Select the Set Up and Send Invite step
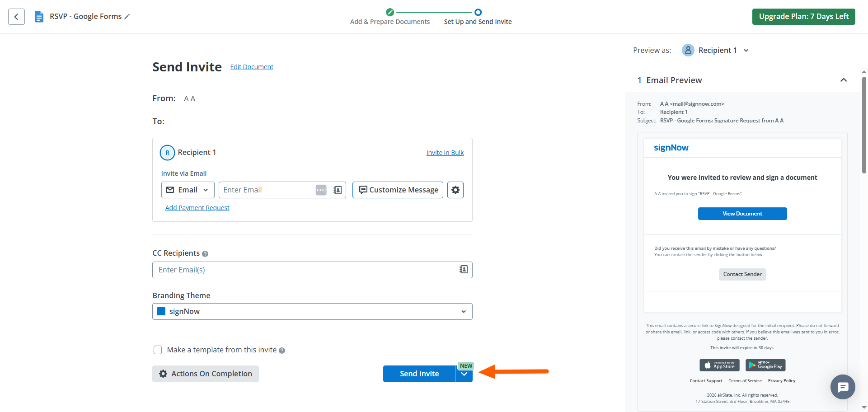 pos(478,16)
